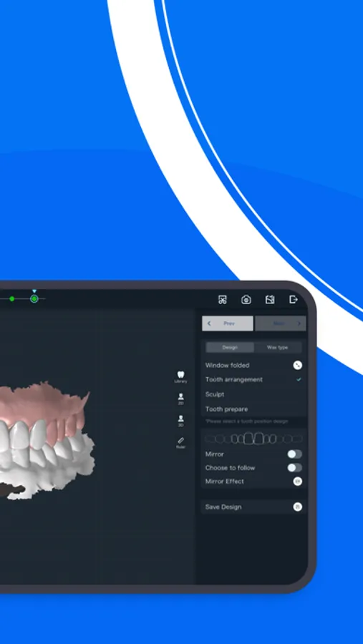Screen dimensions: 363x644
Task: Toggle the Mirror switch
Action: tap(295, 454)
